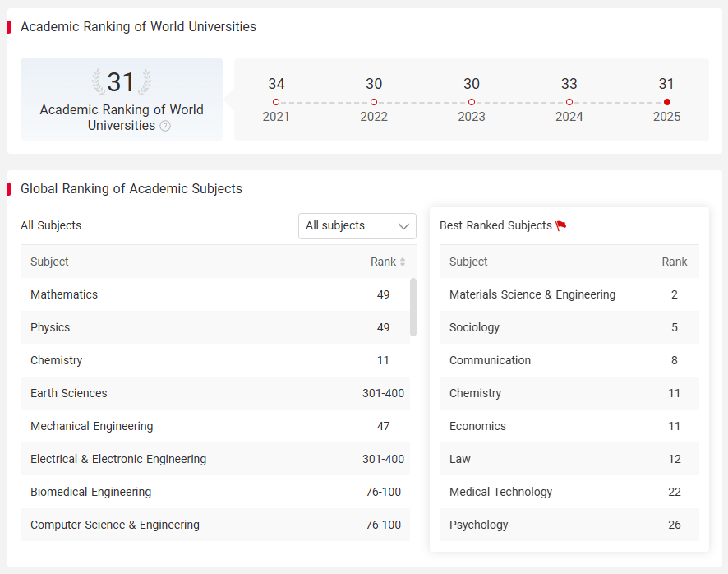Click the help question mark icon beside Universities
This screenshot has height=574, width=728.
tap(165, 126)
